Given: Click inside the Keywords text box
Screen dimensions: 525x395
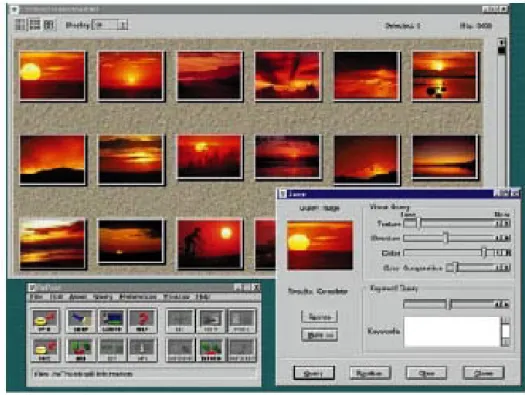Looking at the screenshot, I should click(x=451, y=332).
